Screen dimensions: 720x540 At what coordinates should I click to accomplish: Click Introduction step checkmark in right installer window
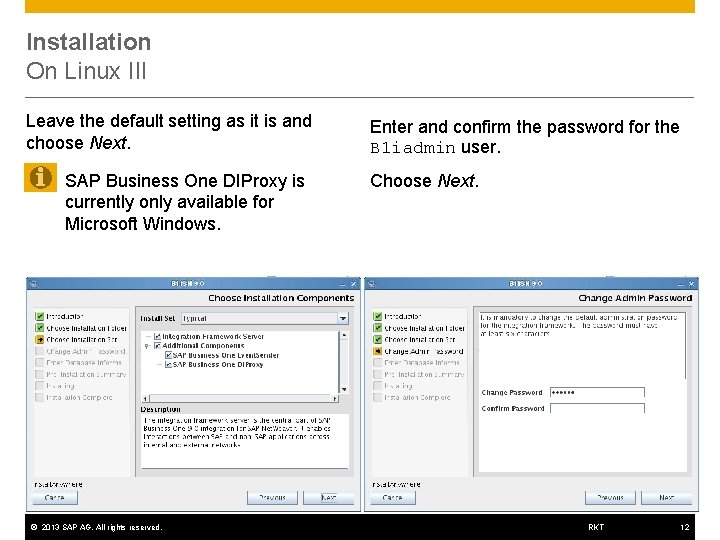[377, 316]
